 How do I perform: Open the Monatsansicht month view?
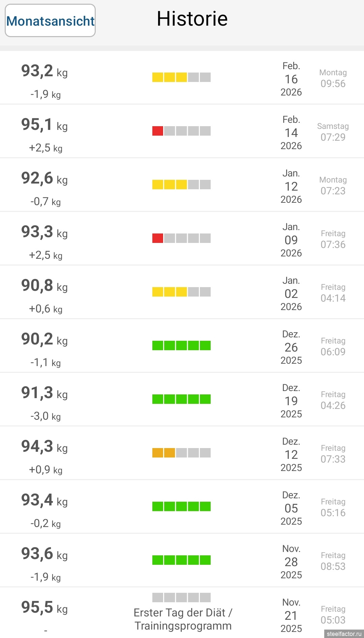50,21
